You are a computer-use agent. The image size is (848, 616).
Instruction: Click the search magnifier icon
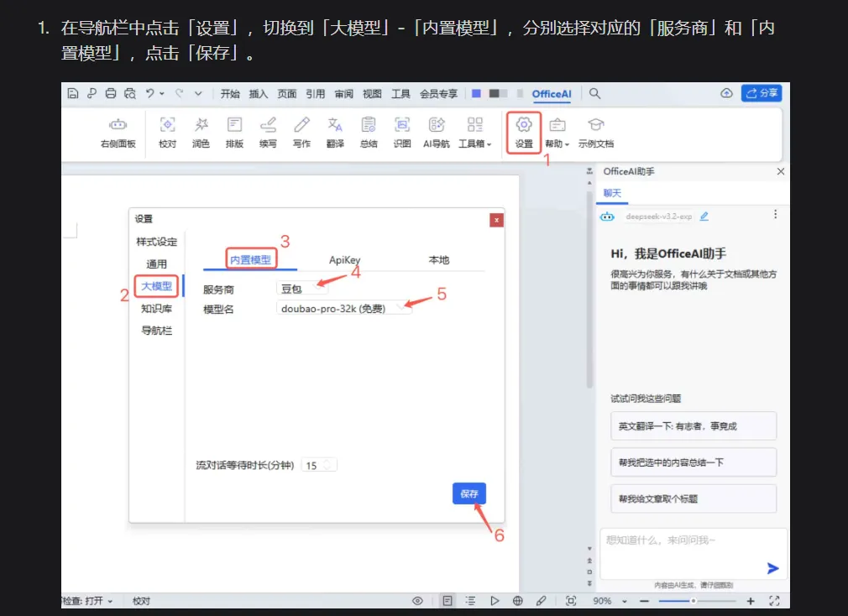pyautogui.click(x=595, y=93)
